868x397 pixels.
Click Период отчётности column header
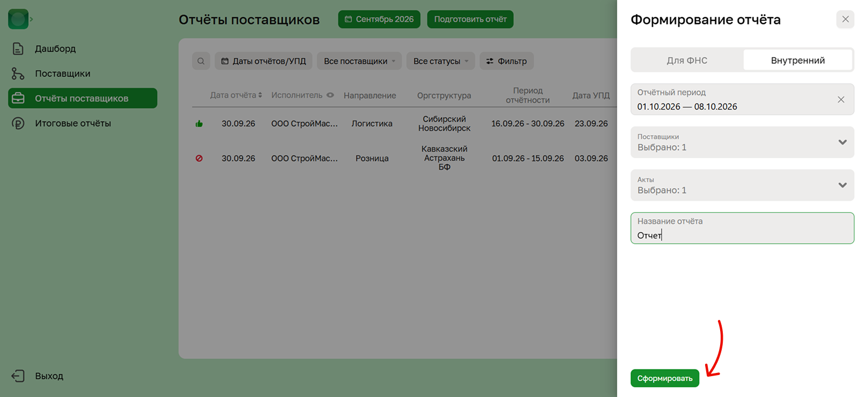528,95
